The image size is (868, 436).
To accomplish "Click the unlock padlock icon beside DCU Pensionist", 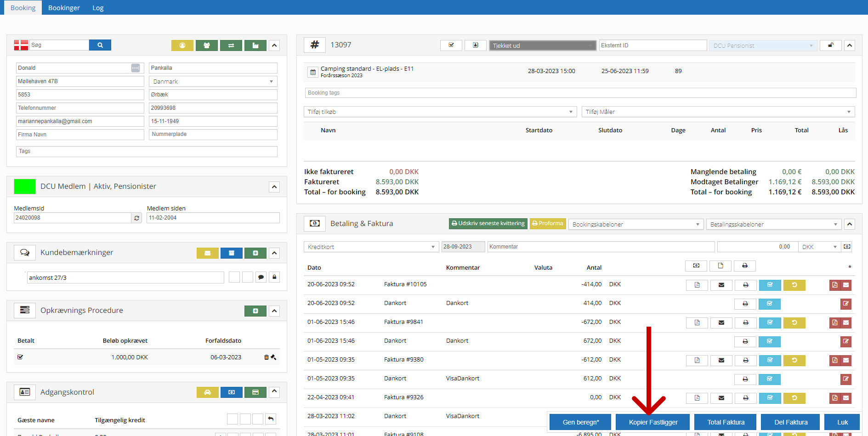I will pos(831,45).
